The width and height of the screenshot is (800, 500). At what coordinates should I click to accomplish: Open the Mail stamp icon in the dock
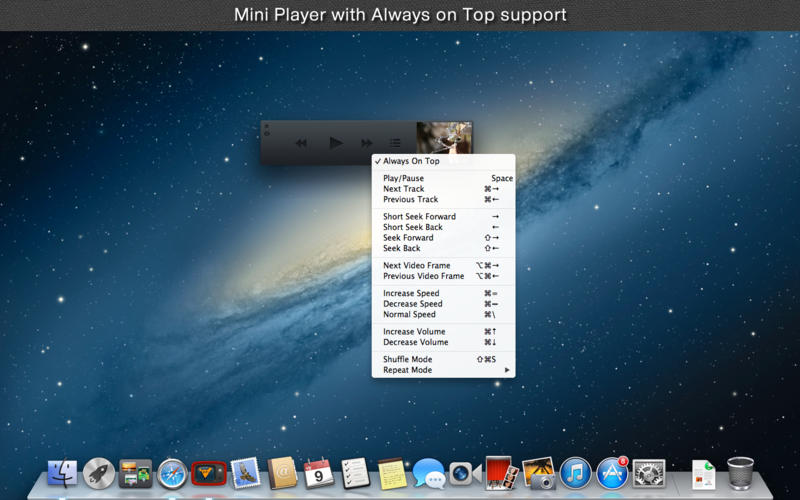[x=245, y=472]
